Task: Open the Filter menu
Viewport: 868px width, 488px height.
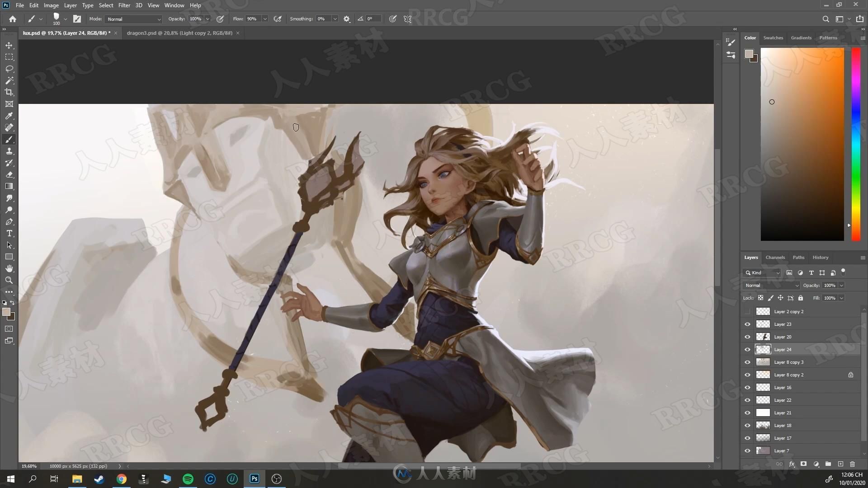Action: click(124, 5)
